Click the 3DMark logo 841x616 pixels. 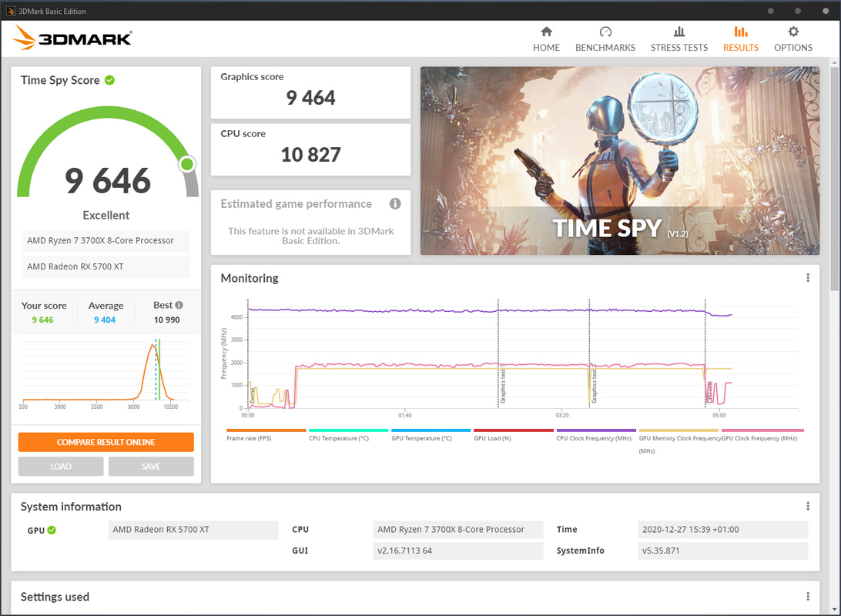pyautogui.click(x=72, y=38)
